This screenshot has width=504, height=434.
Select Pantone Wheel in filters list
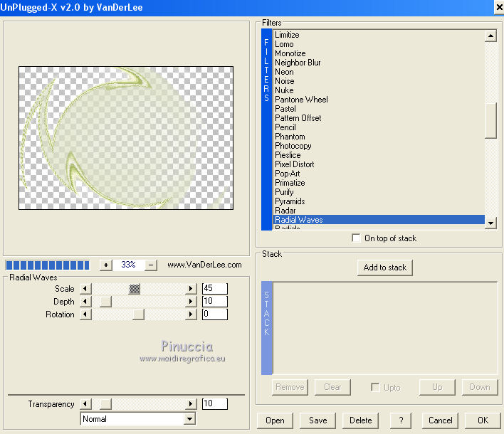(x=301, y=100)
